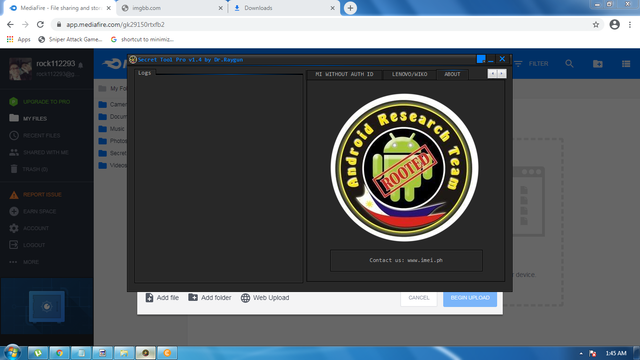This screenshot has width=640, height=360.
Task: Click the tab scroll right arrow
Action: [502, 73]
